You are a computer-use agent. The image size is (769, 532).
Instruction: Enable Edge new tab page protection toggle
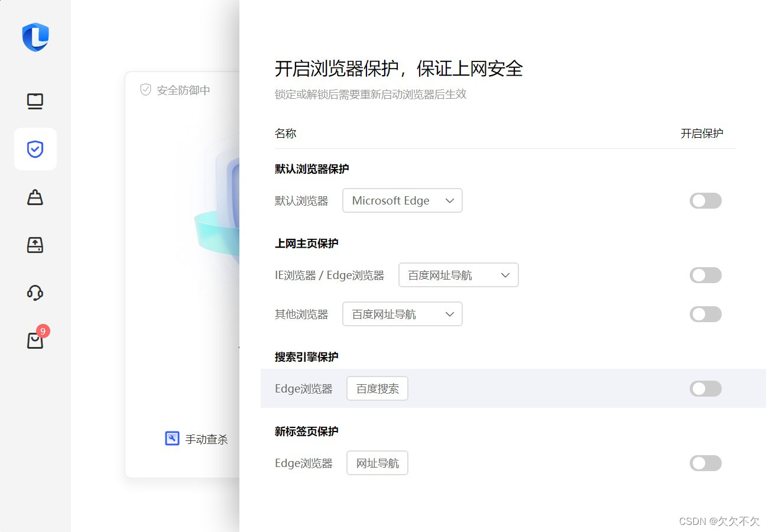[x=706, y=463]
